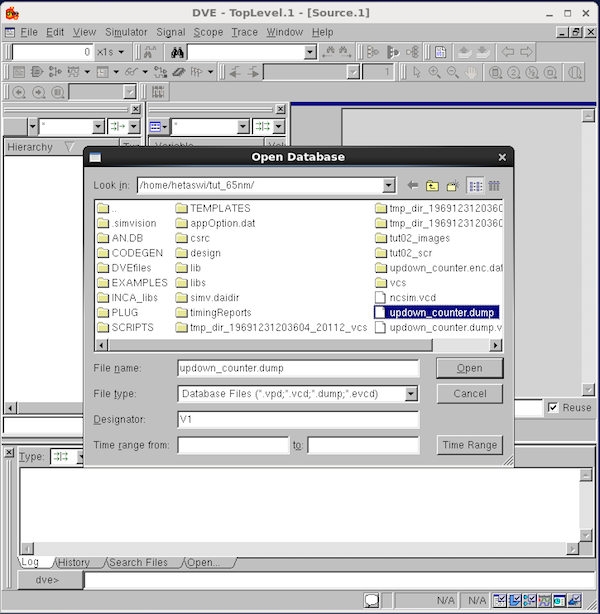The height and width of the screenshot is (614, 600).
Task: Click the Cancel button in dialog
Action: (470, 394)
